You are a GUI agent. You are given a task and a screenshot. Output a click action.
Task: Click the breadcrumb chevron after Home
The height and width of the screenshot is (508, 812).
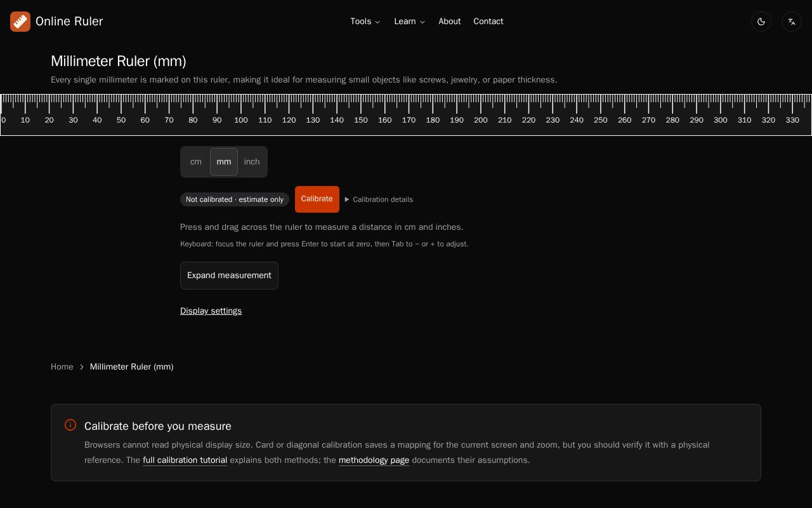click(x=82, y=367)
